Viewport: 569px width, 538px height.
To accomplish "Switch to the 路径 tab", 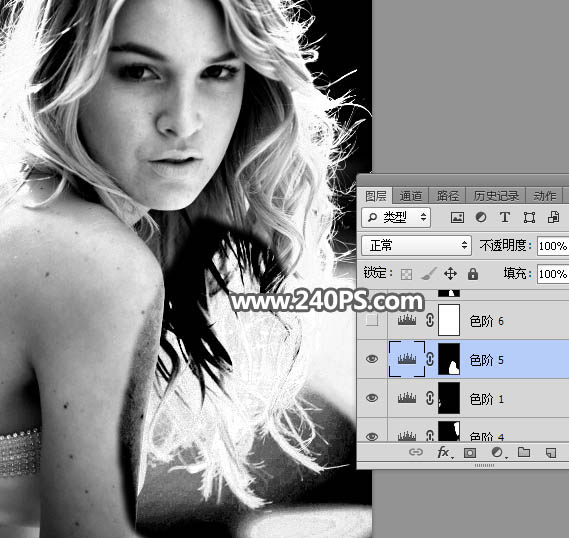I will pos(448,196).
